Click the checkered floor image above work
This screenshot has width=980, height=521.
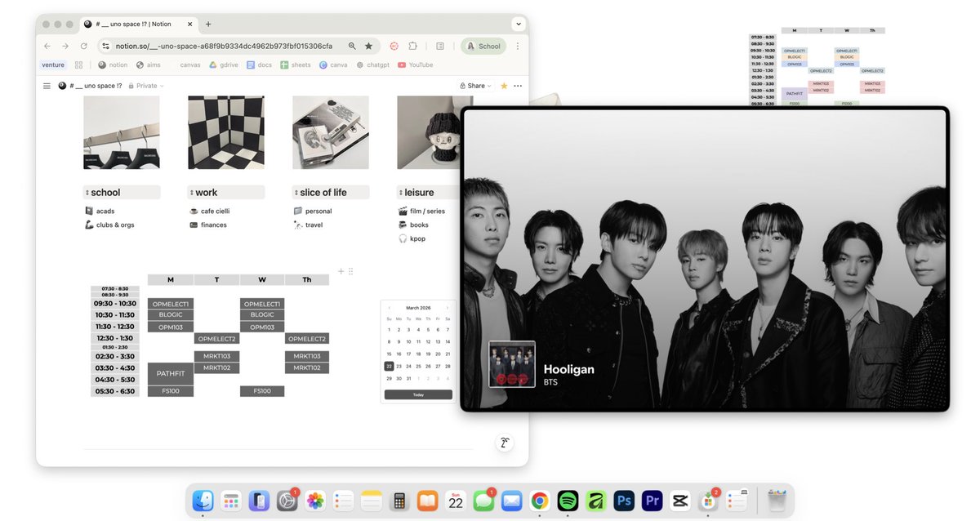click(226, 132)
